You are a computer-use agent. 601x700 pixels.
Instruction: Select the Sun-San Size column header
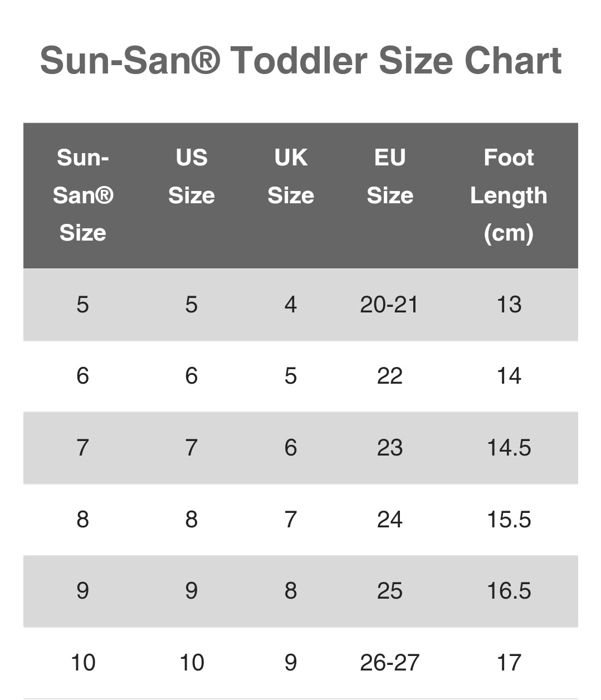[83, 195]
